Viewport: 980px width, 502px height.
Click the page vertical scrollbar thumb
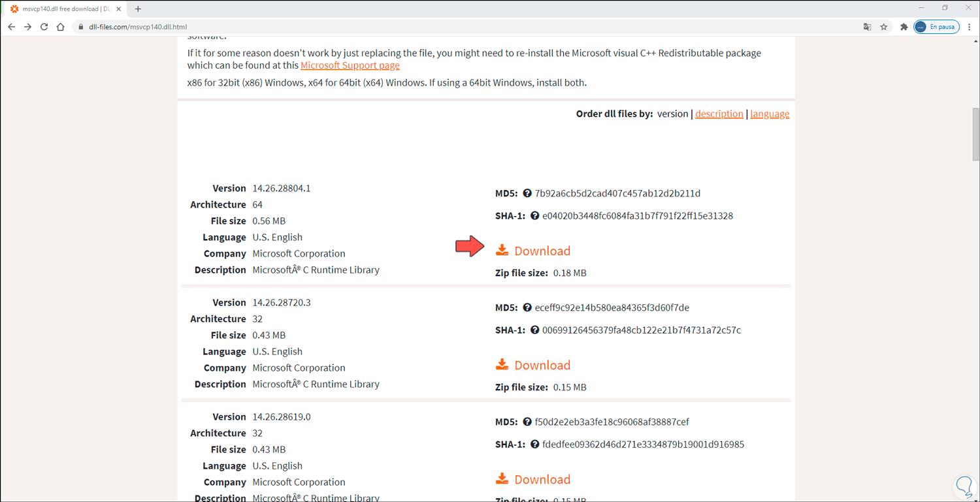click(975, 134)
